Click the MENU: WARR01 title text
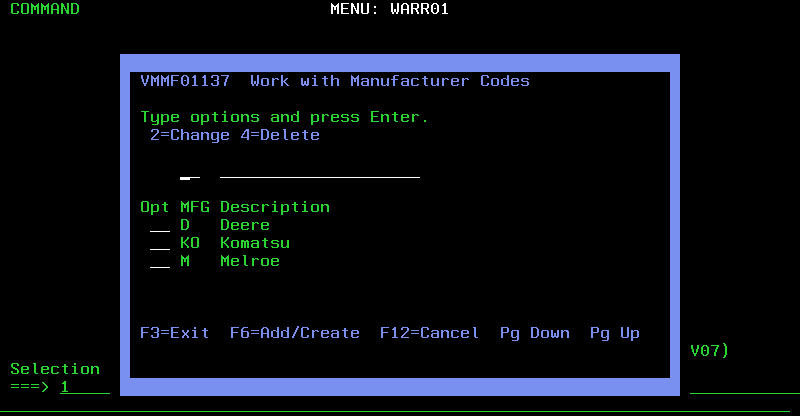 pos(389,9)
